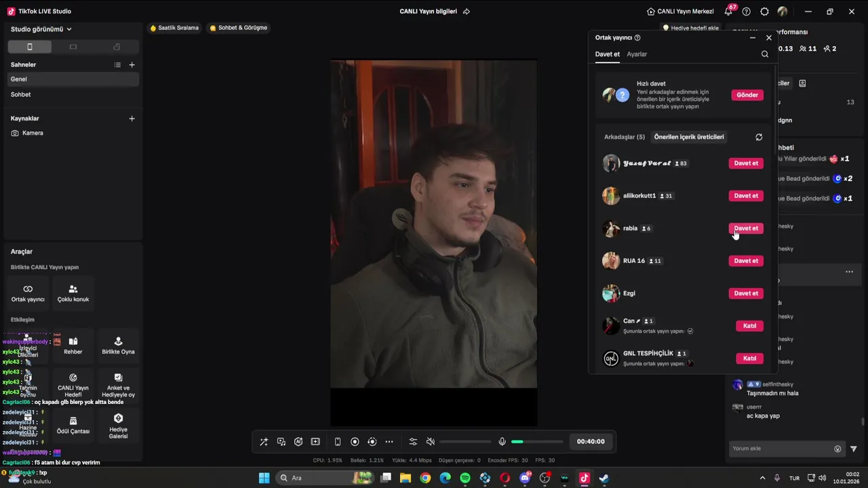
Task: Select the landscape layout view toggle
Action: (73, 47)
